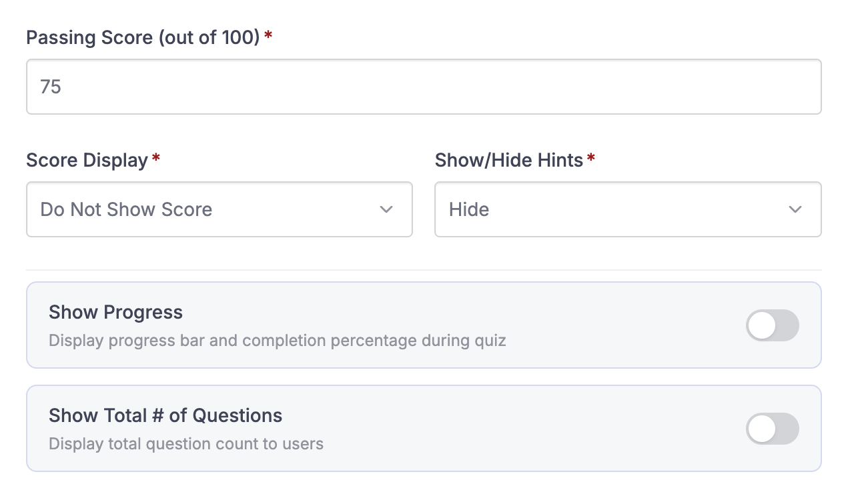Click 'Display total question count to users' text
846x504 pixels.
pos(186,444)
